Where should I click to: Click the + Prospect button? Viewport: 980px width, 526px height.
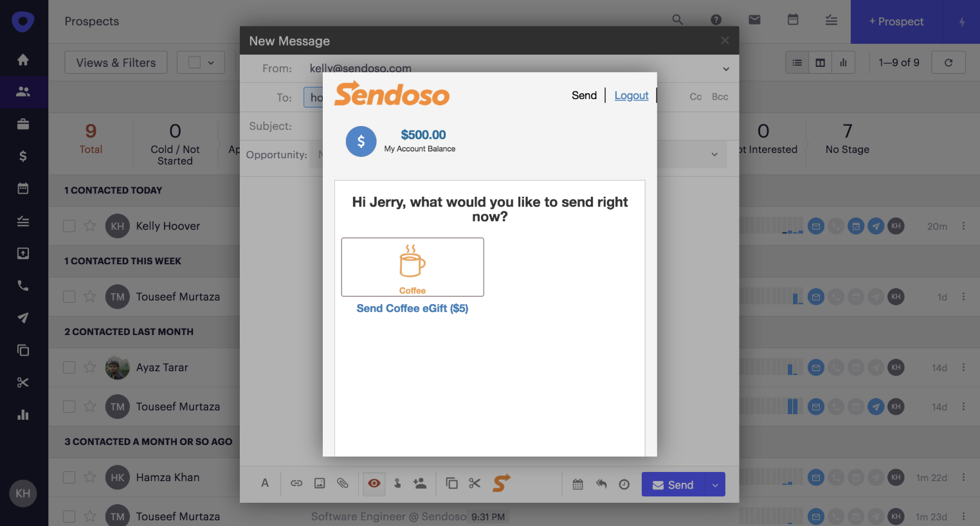tap(896, 22)
